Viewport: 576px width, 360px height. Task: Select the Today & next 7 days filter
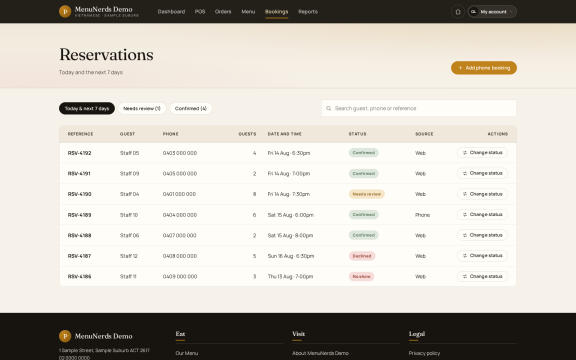[87, 108]
